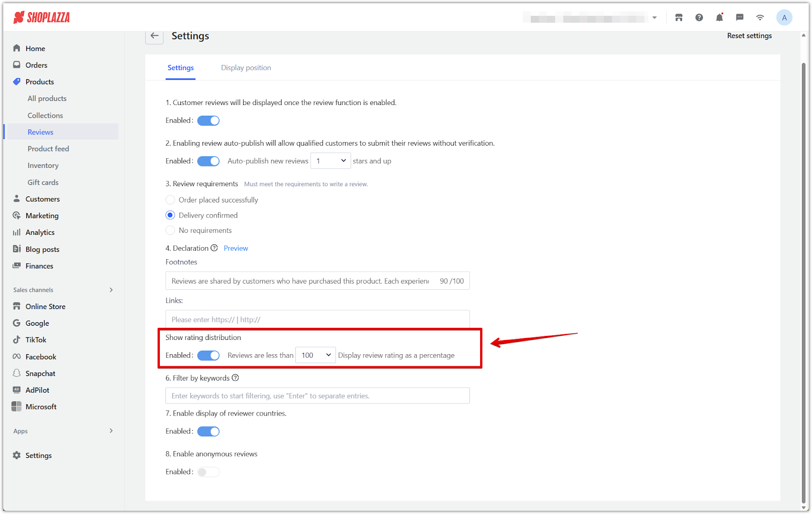The height and width of the screenshot is (514, 812).
Task: Enable anonymous reviews switch
Action: pyautogui.click(x=209, y=472)
